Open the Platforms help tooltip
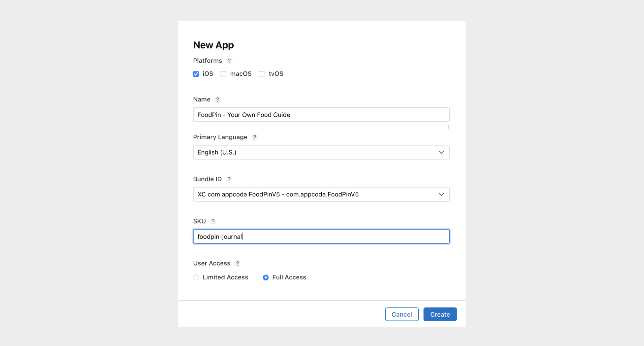This screenshot has width=644, height=346. click(x=229, y=61)
